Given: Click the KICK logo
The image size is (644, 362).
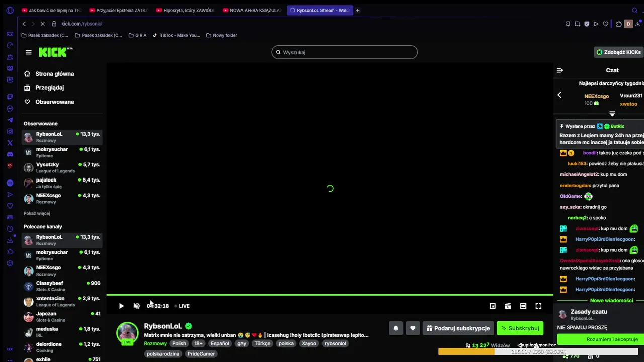Looking at the screenshot, I should coord(55,52).
